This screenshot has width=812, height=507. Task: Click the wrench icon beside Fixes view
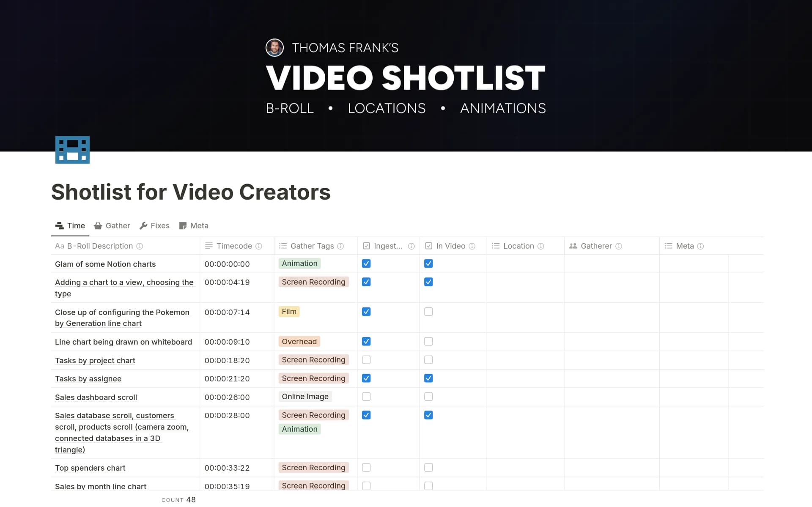(143, 225)
